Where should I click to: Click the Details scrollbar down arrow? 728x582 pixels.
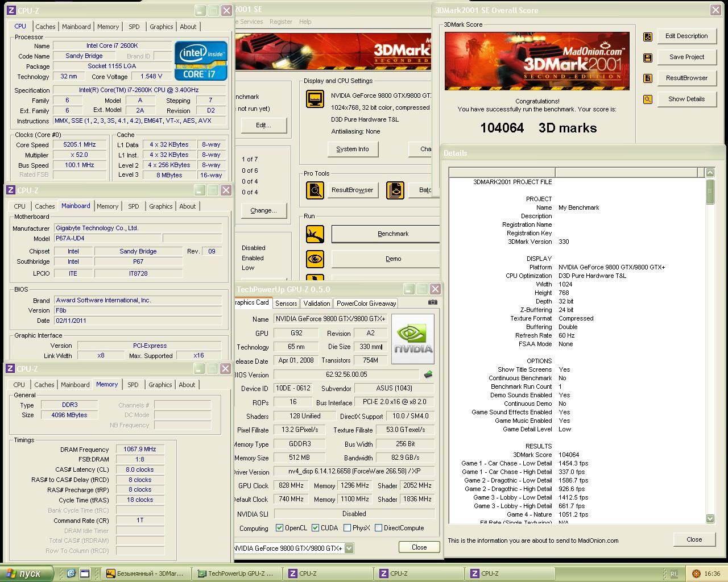tap(710, 518)
